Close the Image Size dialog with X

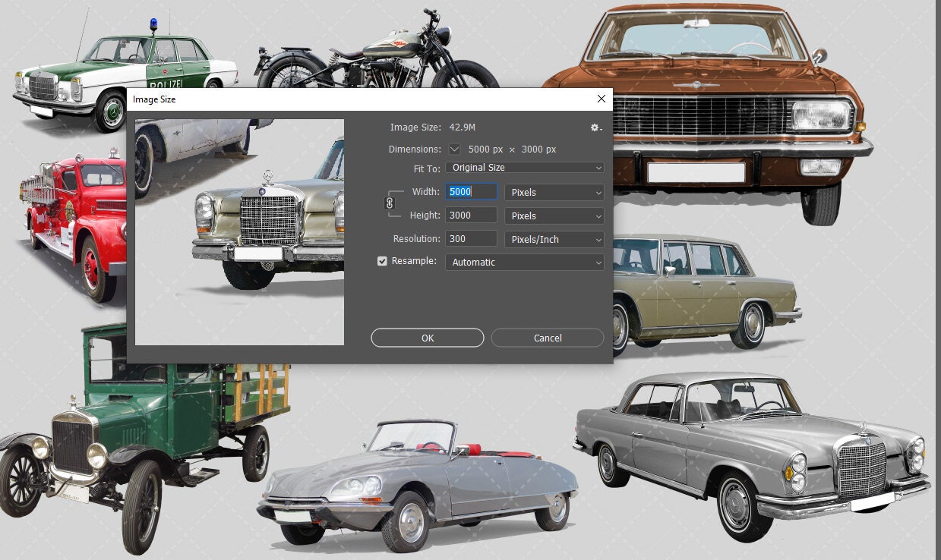(601, 99)
